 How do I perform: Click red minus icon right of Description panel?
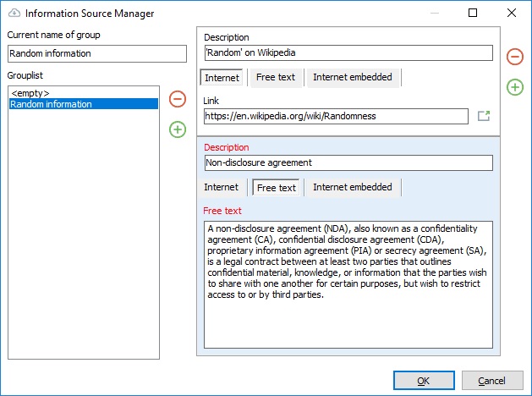(514, 57)
